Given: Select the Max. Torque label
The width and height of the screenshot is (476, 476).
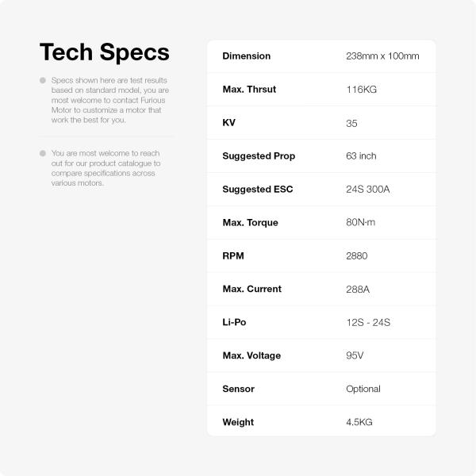Looking at the screenshot, I should click(x=250, y=223).
